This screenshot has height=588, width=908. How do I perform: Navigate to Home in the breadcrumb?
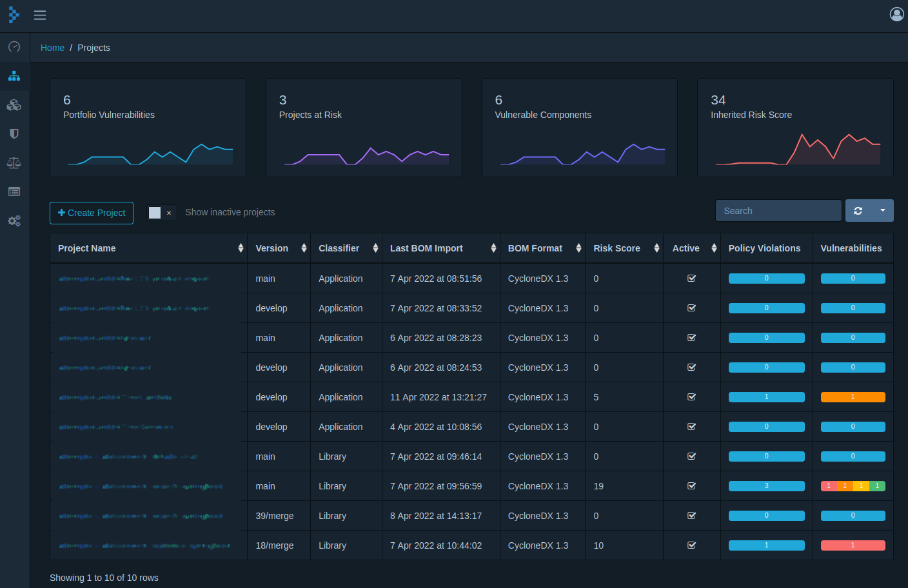(52, 47)
